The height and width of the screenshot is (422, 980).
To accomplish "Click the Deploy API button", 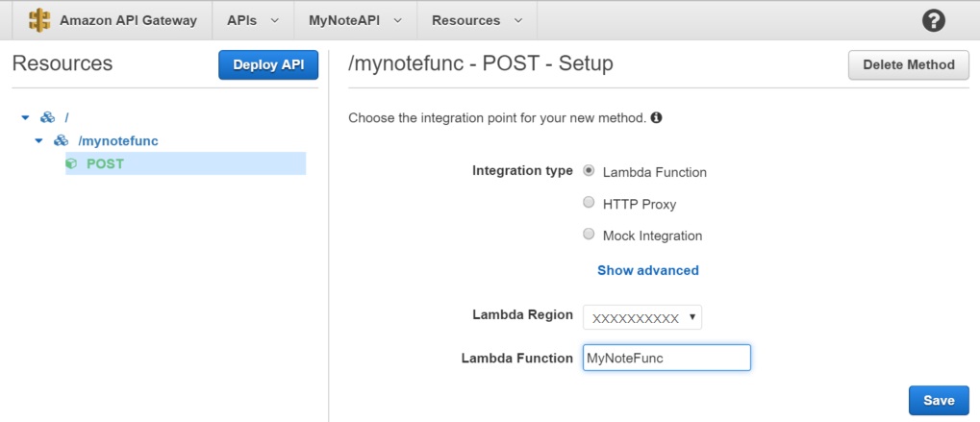I will coord(268,65).
